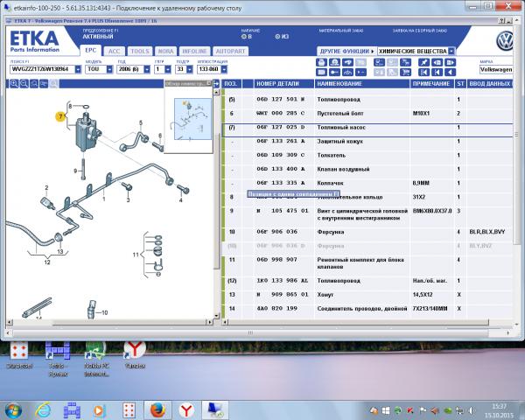Click the shopping cart icon
The image size is (525, 420).
[405, 72]
